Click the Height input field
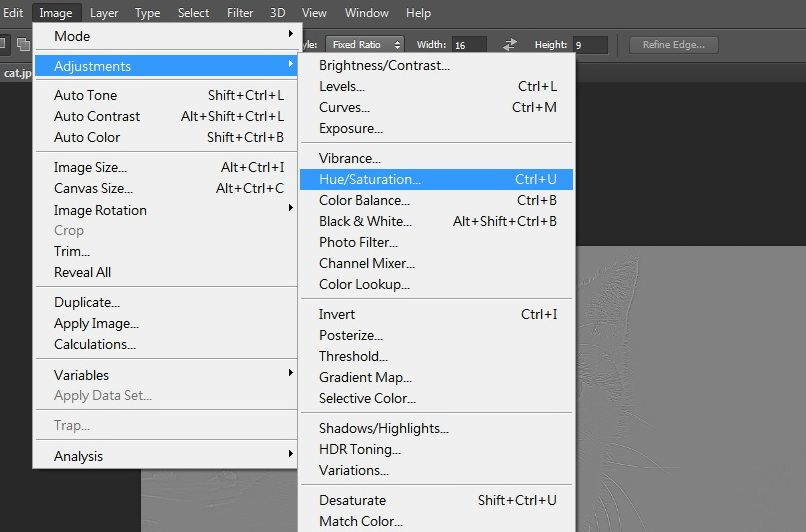This screenshot has height=532, width=806. tap(591, 45)
